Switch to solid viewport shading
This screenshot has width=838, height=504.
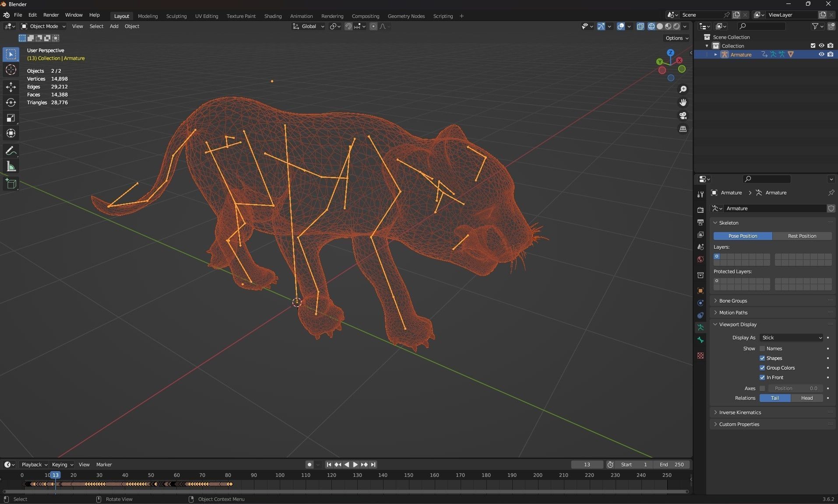[660, 26]
